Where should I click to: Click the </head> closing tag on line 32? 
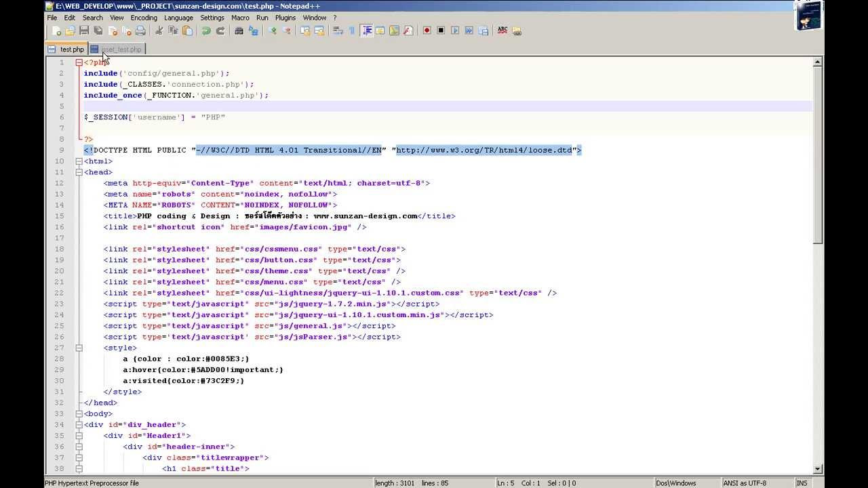100,403
